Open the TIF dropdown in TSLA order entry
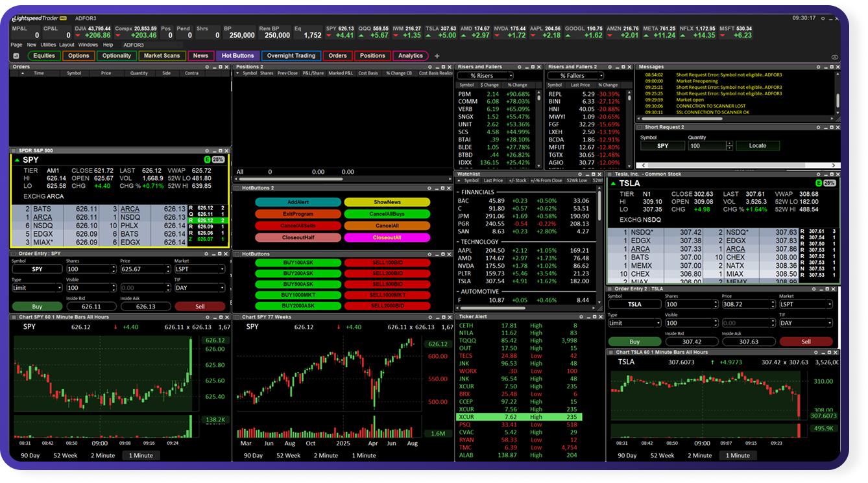This screenshot has height=483, width=868. click(806, 323)
